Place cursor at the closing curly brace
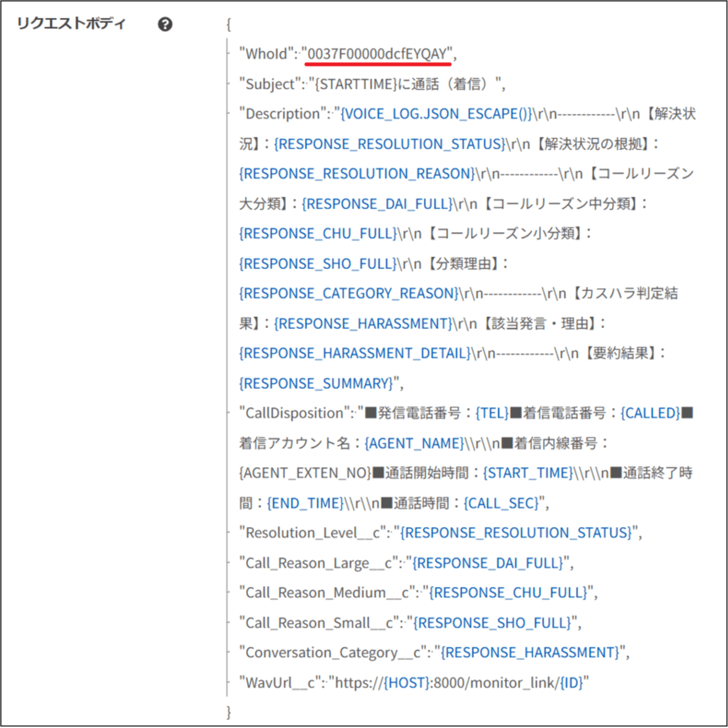728x728 pixels. click(229, 712)
